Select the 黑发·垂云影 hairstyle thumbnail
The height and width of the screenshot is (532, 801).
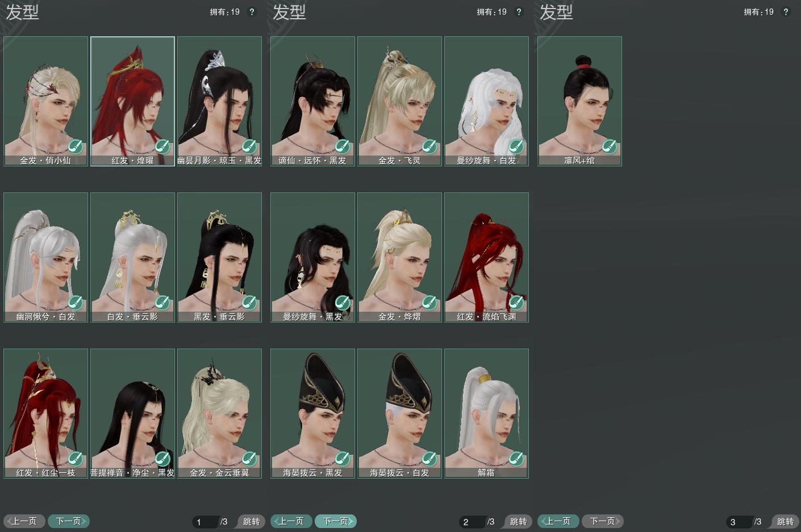click(219, 257)
